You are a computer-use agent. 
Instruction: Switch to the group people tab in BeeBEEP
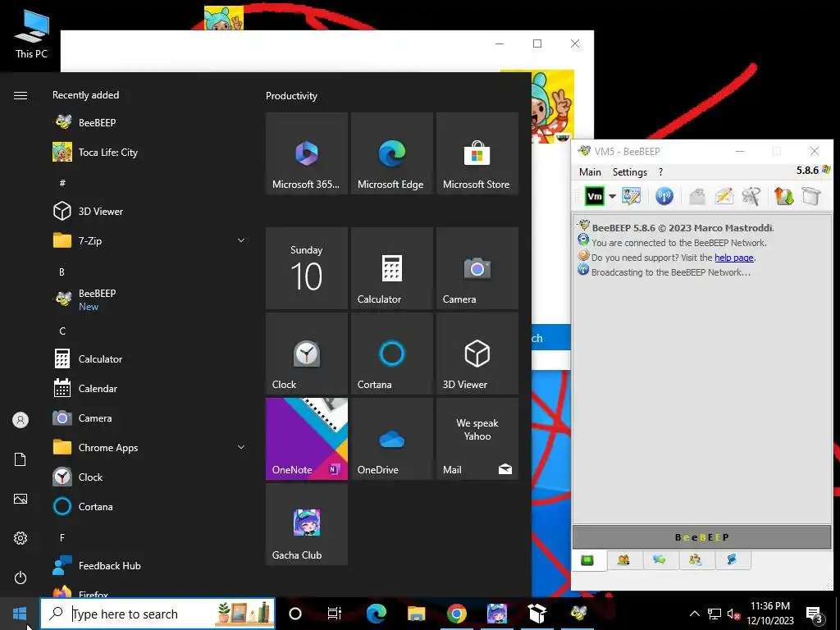696,560
